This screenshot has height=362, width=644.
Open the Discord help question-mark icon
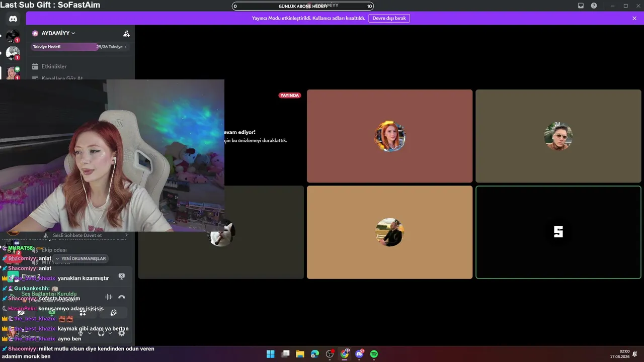(594, 6)
